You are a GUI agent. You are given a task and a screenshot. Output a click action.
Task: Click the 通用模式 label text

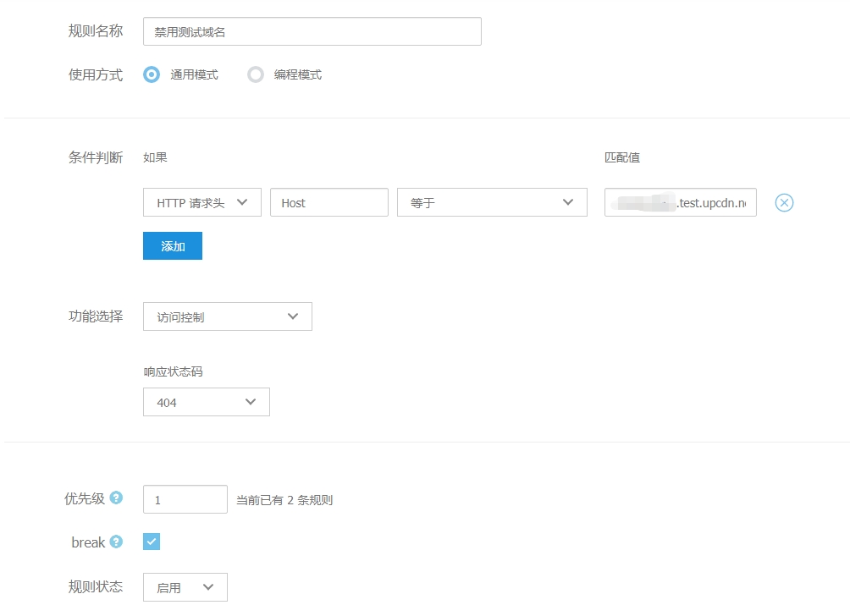tap(194, 74)
